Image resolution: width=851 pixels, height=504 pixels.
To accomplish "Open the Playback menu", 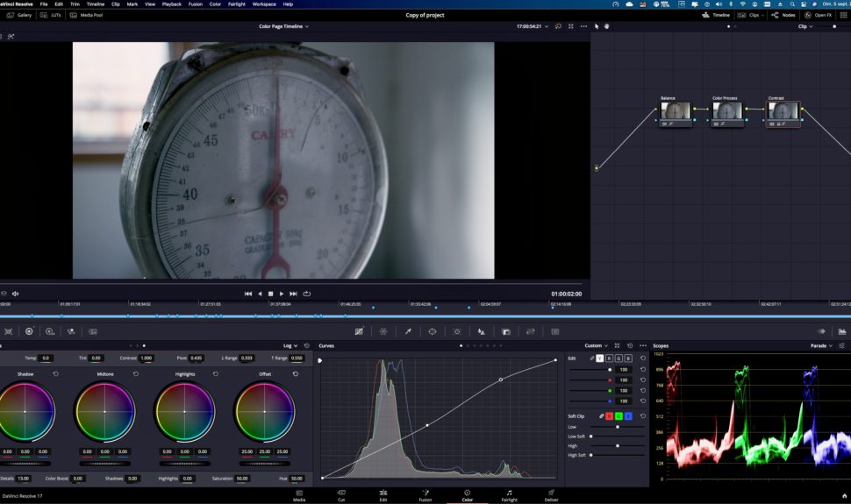I will pyautogui.click(x=171, y=4).
